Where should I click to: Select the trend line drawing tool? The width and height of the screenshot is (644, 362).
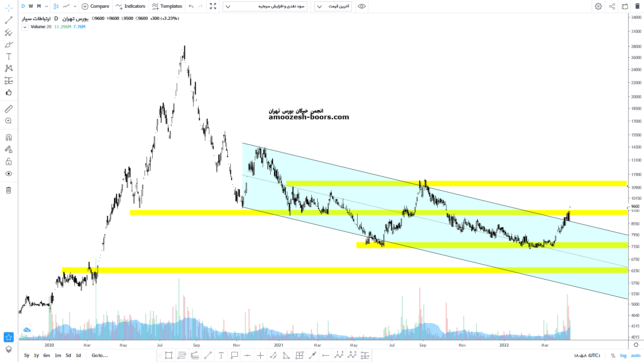coord(9,20)
